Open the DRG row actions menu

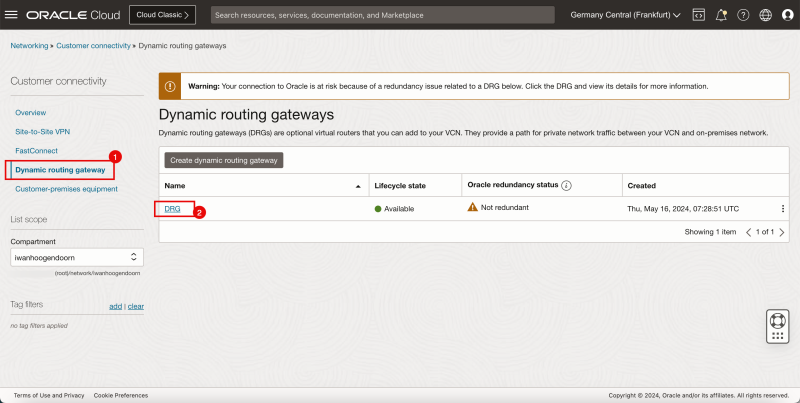782,209
